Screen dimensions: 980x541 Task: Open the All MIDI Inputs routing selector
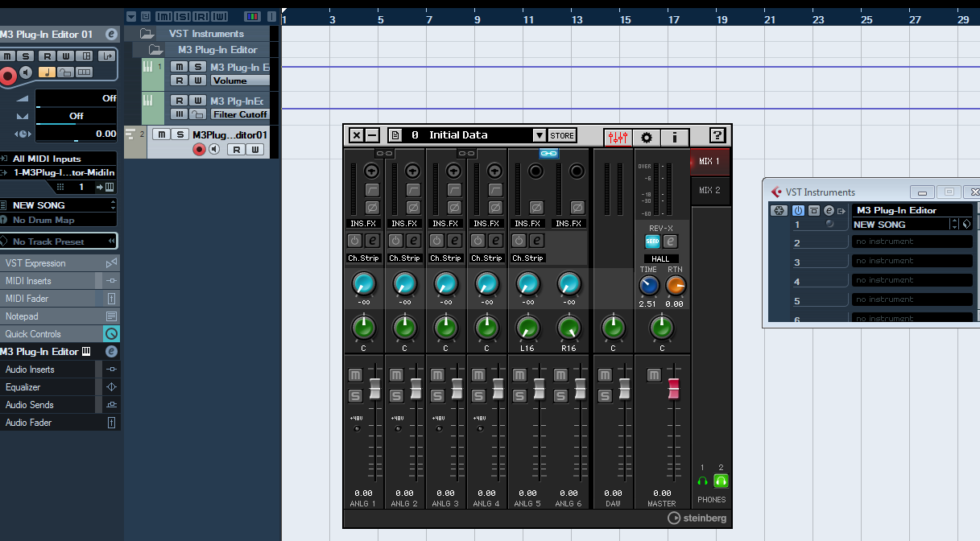(x=58, y=159)
